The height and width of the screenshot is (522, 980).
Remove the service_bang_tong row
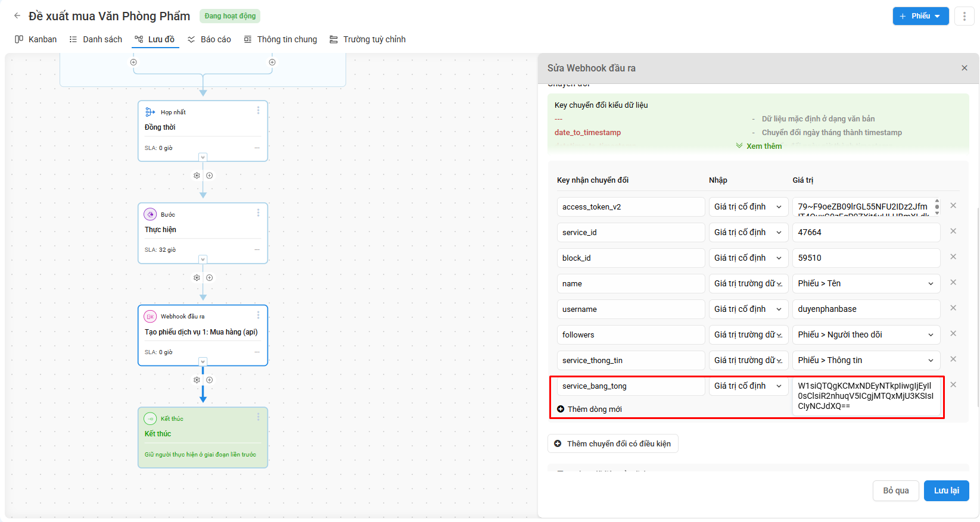tap(953, 385)
